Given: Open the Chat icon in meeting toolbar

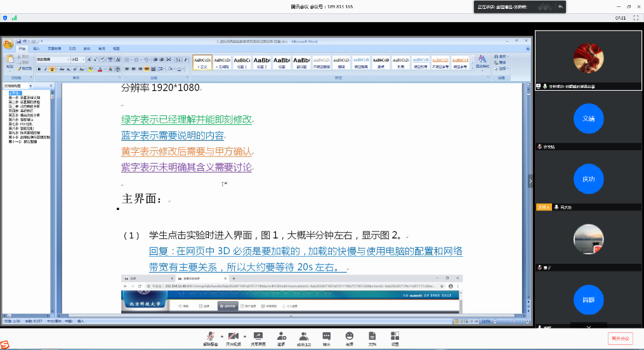Looking at the screenshot, I should pos(327,337).
